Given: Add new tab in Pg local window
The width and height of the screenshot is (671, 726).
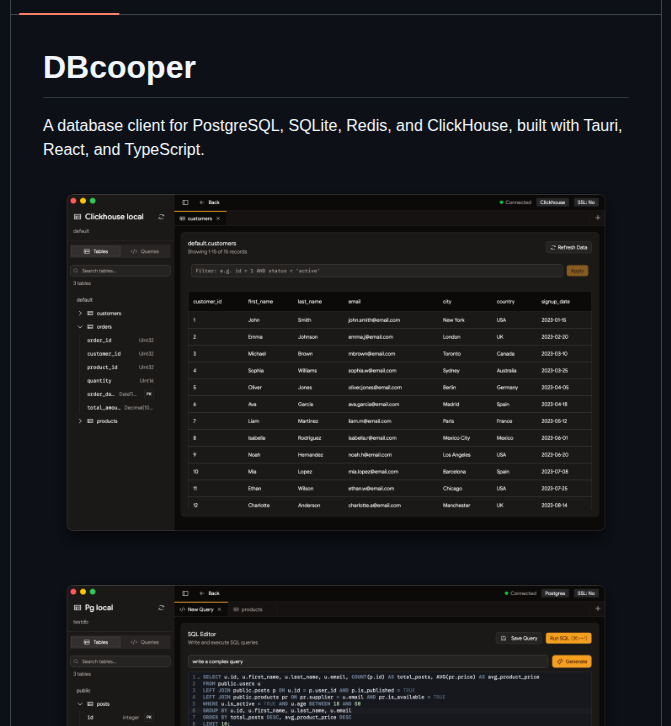Looking at the screenshot, I should tap(597, 608).
